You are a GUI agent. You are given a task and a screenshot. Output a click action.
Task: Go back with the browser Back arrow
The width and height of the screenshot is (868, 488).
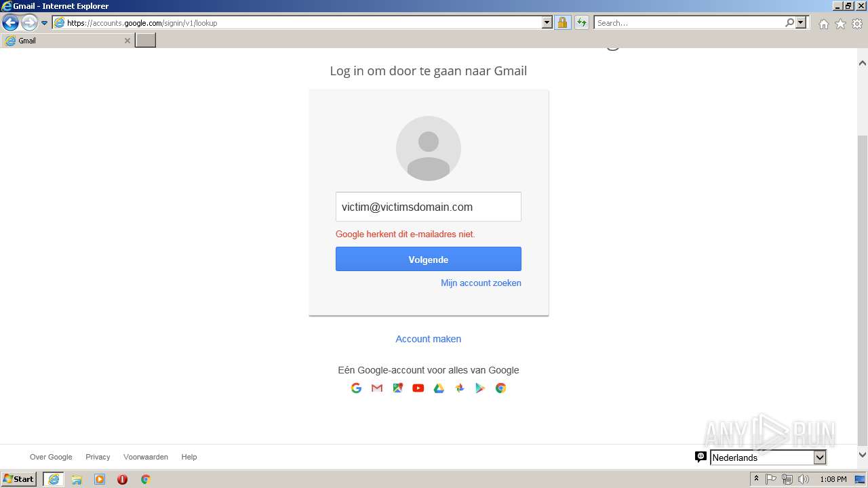10,23
